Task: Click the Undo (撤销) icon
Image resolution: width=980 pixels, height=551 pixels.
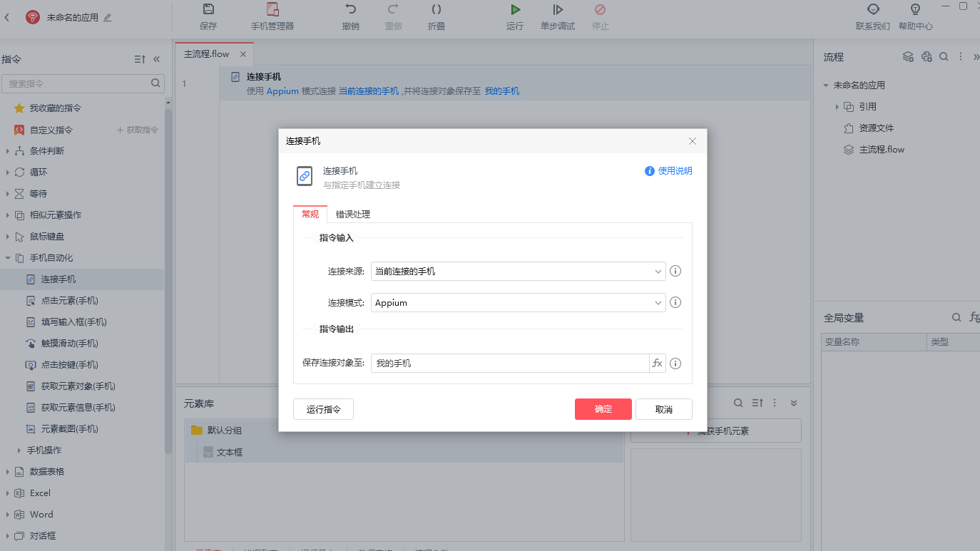Action: click(x=350, y=10)
